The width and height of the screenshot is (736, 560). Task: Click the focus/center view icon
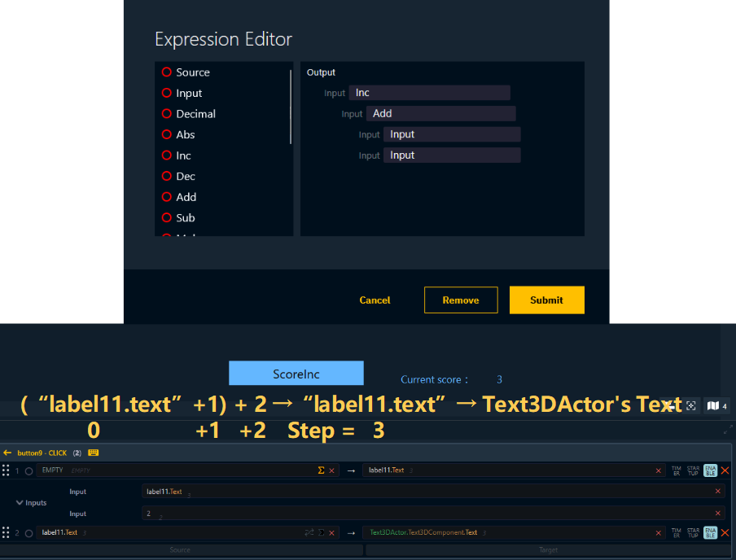tap(691, 405)
